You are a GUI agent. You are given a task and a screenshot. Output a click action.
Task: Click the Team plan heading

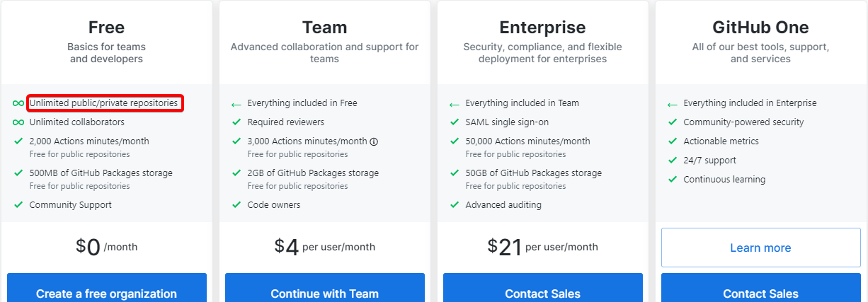coord(325,28)
